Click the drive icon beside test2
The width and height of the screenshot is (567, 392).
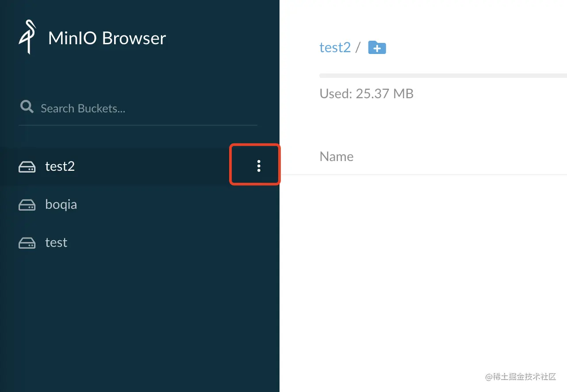tap(27, 167)
